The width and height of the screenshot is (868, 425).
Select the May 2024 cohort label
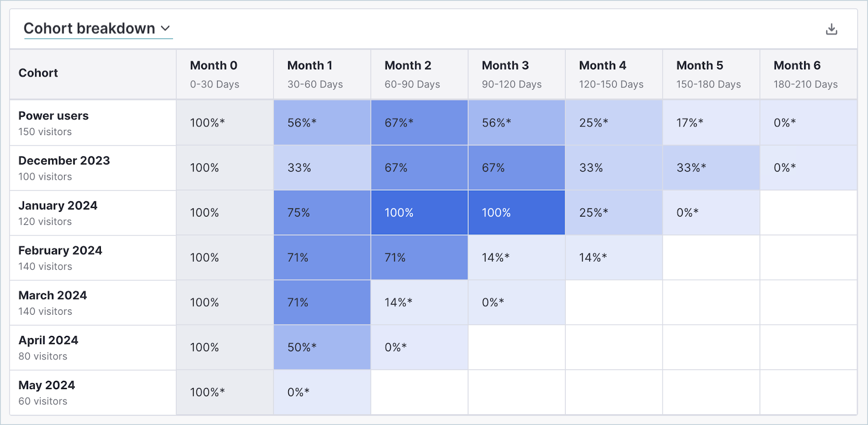coord(47,386)
